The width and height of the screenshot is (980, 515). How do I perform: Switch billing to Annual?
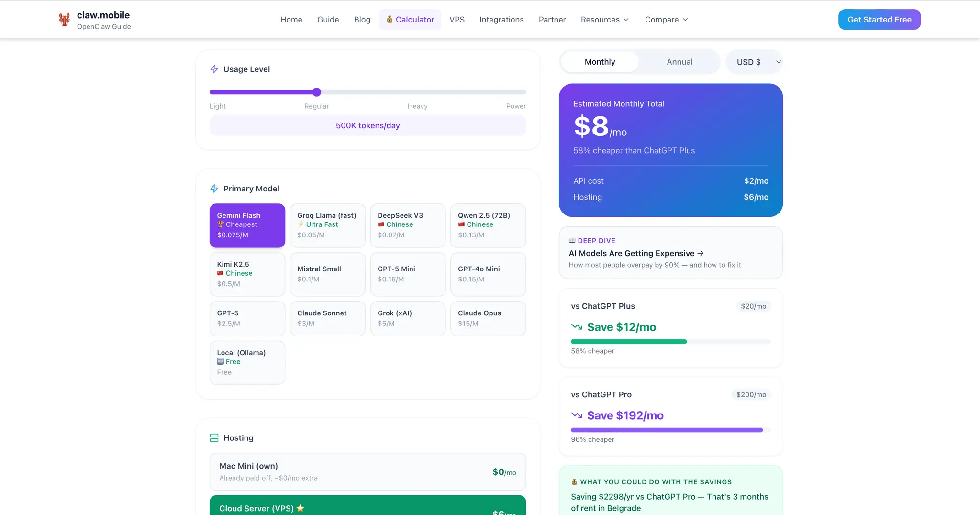click(679, 62)
